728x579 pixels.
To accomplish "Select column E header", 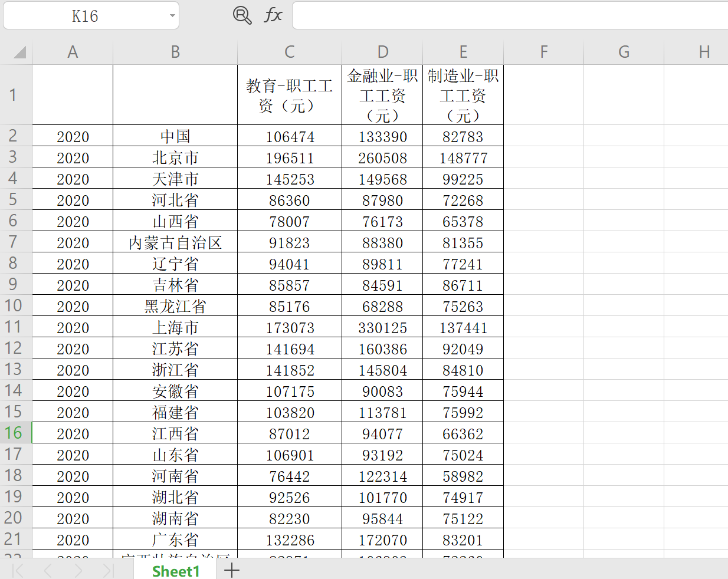I will point(463,52).
